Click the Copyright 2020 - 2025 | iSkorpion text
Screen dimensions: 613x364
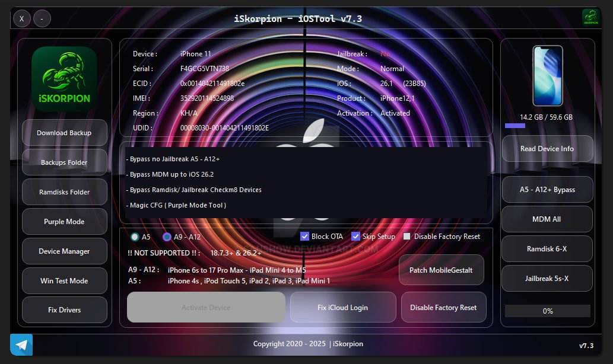click(x=308, y=344)
